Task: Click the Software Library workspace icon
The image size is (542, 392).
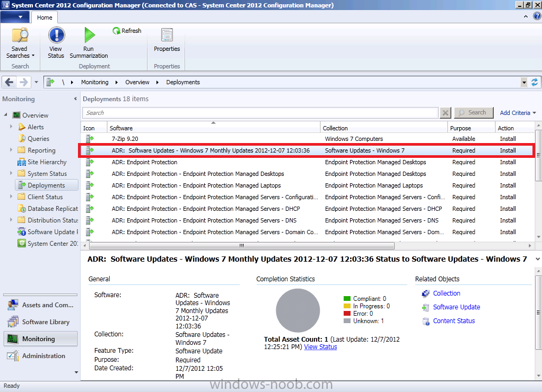Action: coord(13,322)
